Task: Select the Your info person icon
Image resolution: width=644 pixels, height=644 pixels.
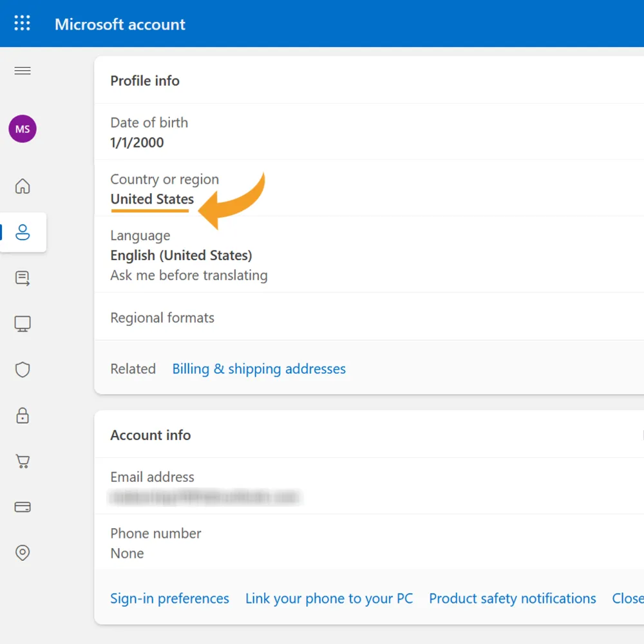Action: (x=23, y=232)
